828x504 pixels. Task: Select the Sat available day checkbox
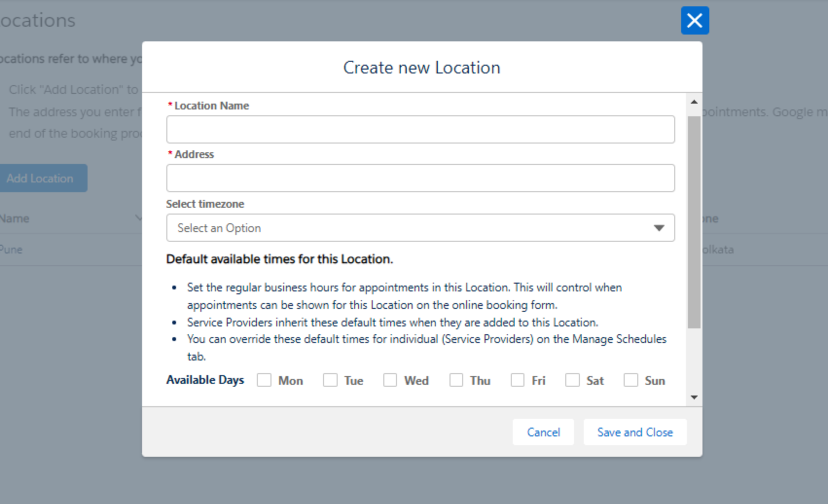point(573,380)
